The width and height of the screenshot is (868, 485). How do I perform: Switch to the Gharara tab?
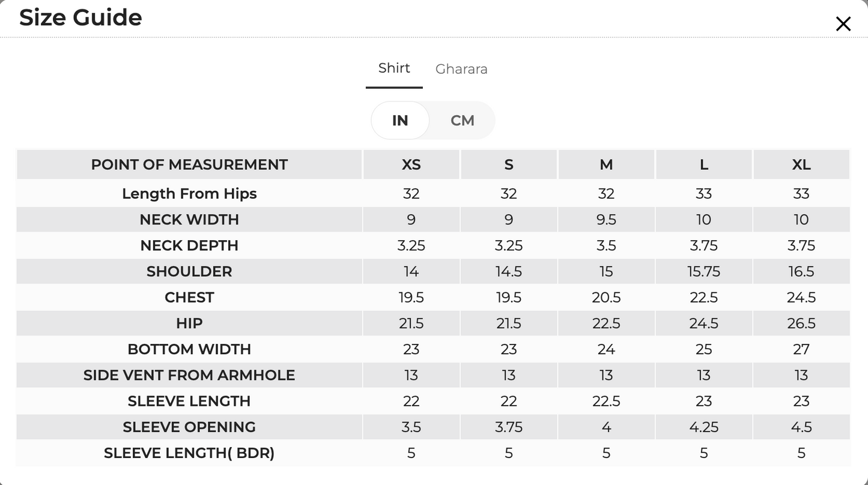(x=461, y=69)
